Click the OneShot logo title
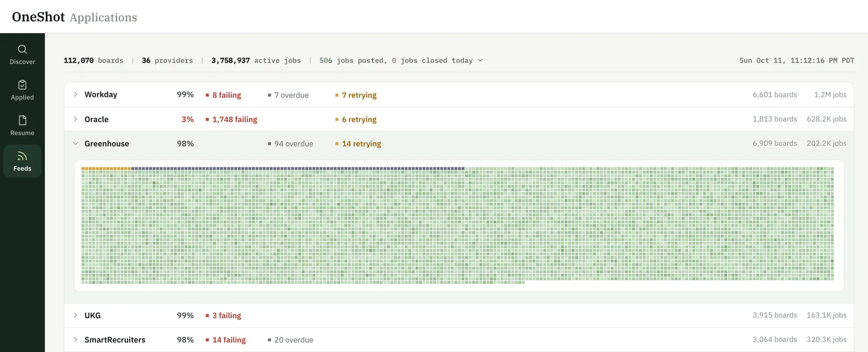 point(39,17)
